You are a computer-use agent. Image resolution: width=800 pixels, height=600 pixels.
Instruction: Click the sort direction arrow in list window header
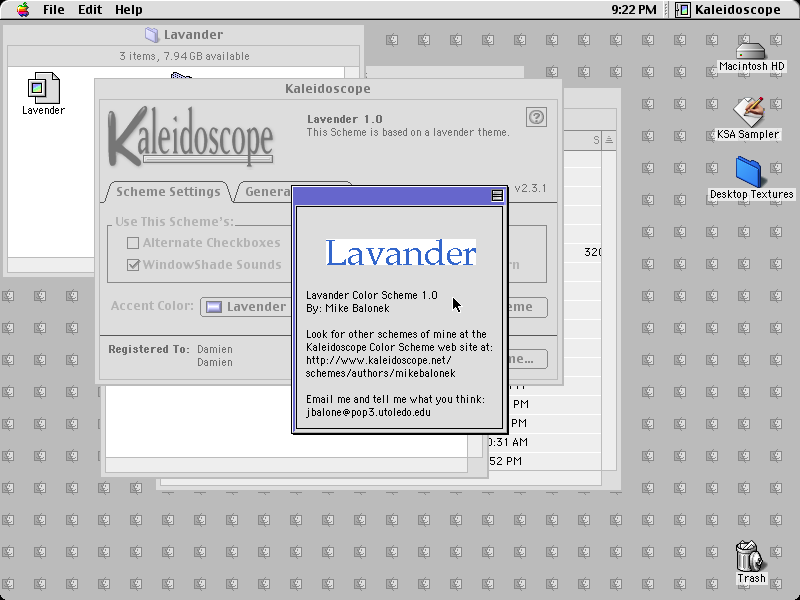click(x=609, y=140)
